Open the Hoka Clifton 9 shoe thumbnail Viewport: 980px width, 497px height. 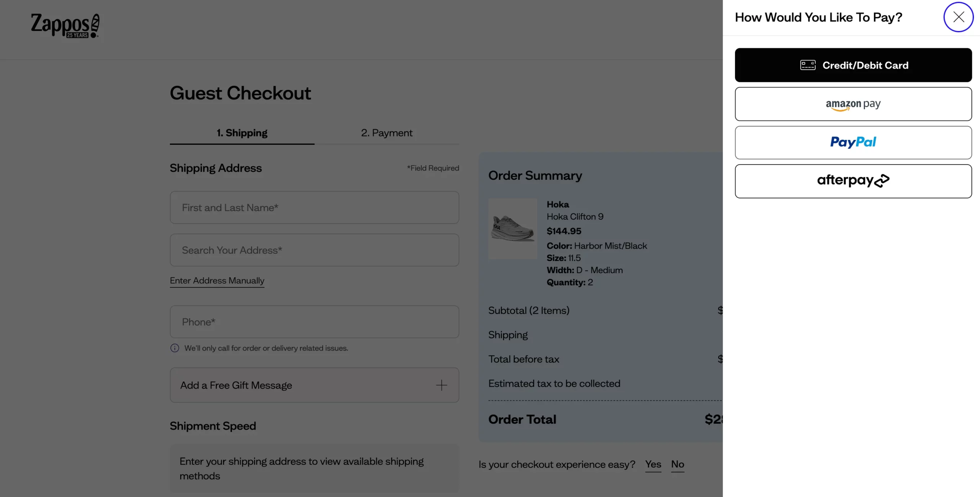coord(513,228)
